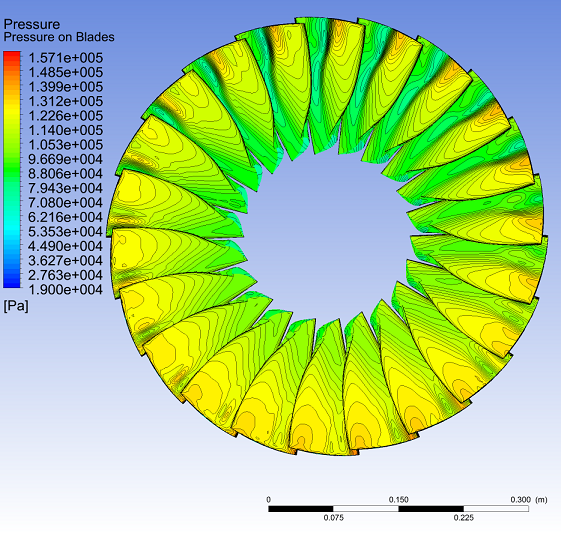Click the 8.806e+004 legend label
This screenshot has width=561, height=533.
[65, 173]
